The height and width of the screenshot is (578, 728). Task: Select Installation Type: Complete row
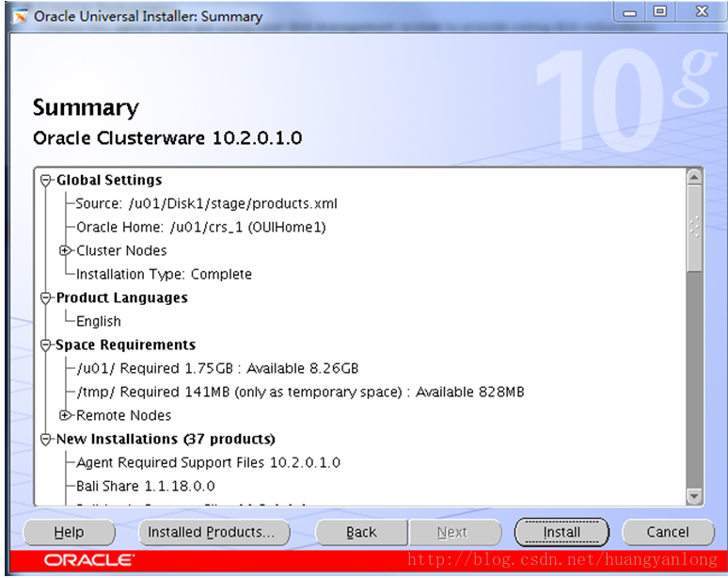[164, 274]
